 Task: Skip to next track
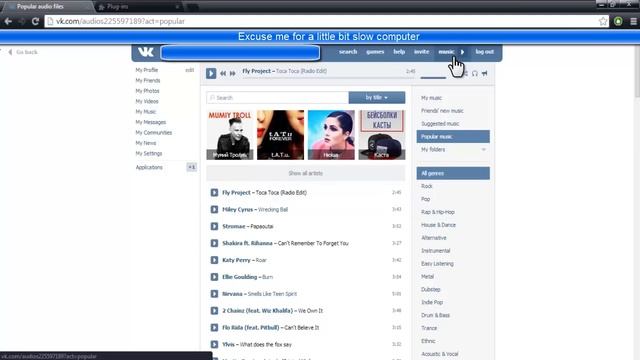pos(233,73)
